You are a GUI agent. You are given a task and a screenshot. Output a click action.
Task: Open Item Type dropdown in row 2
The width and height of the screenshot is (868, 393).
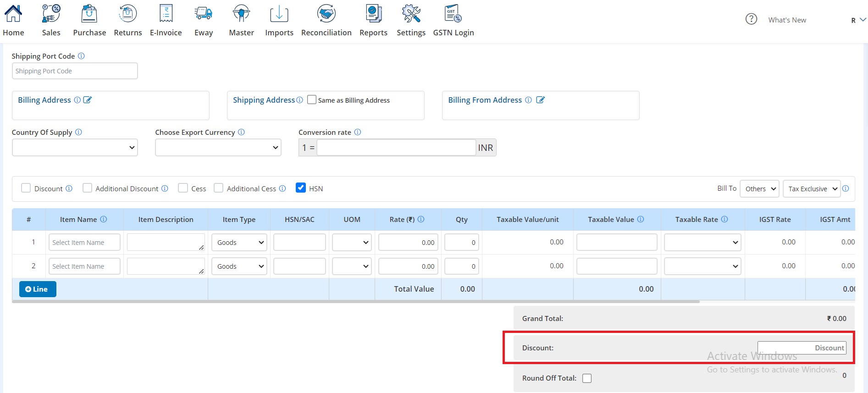pos(239,266)
